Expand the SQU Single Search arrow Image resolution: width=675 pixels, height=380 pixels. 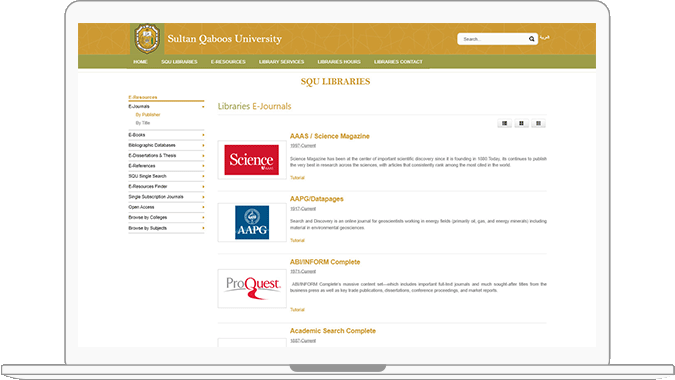point(203,176)
